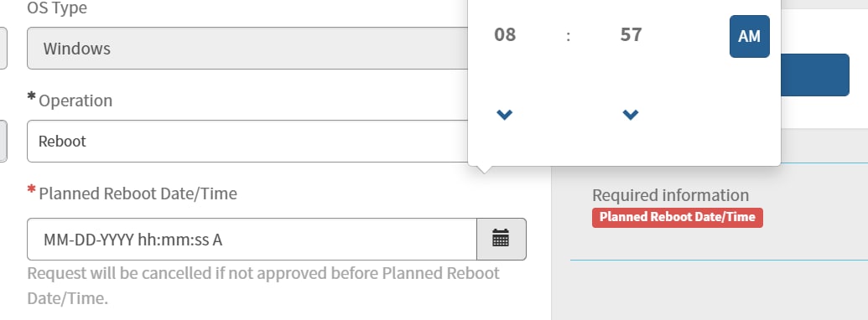Click the blue button beside the time picker

[x=815, y=75]
